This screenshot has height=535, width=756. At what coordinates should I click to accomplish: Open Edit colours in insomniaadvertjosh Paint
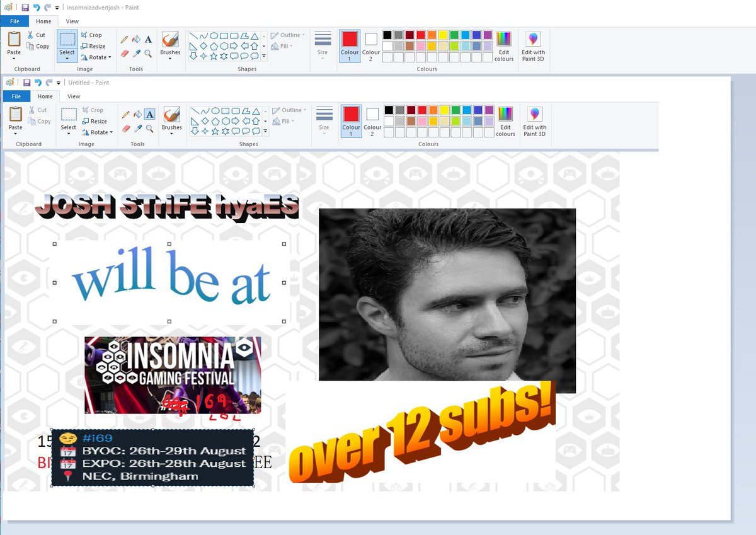[x=504, y=46]
